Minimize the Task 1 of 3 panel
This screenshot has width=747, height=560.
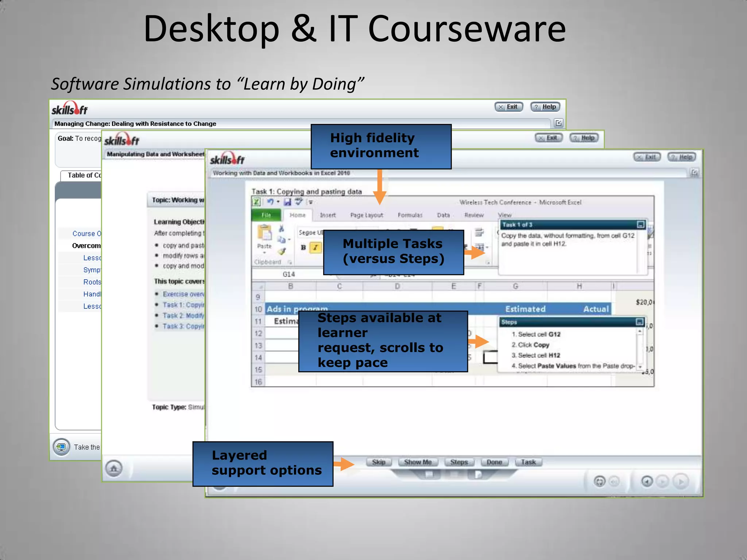pos(640,225)
